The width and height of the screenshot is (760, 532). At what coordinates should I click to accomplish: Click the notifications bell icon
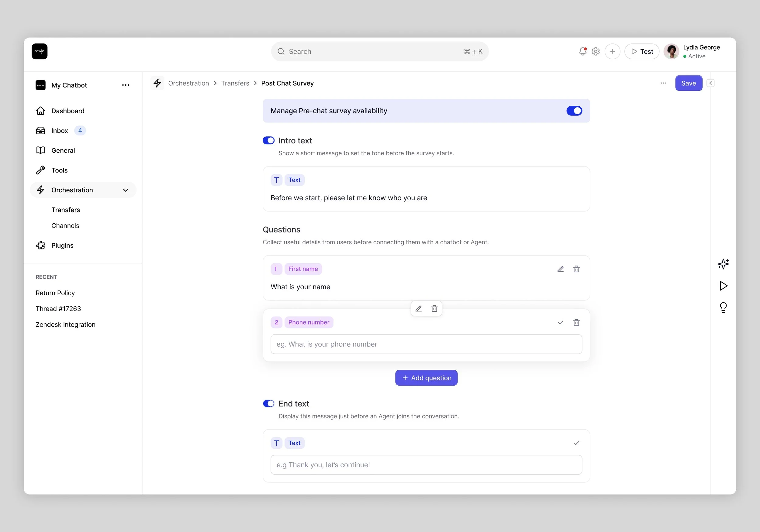tap(582, 52)
